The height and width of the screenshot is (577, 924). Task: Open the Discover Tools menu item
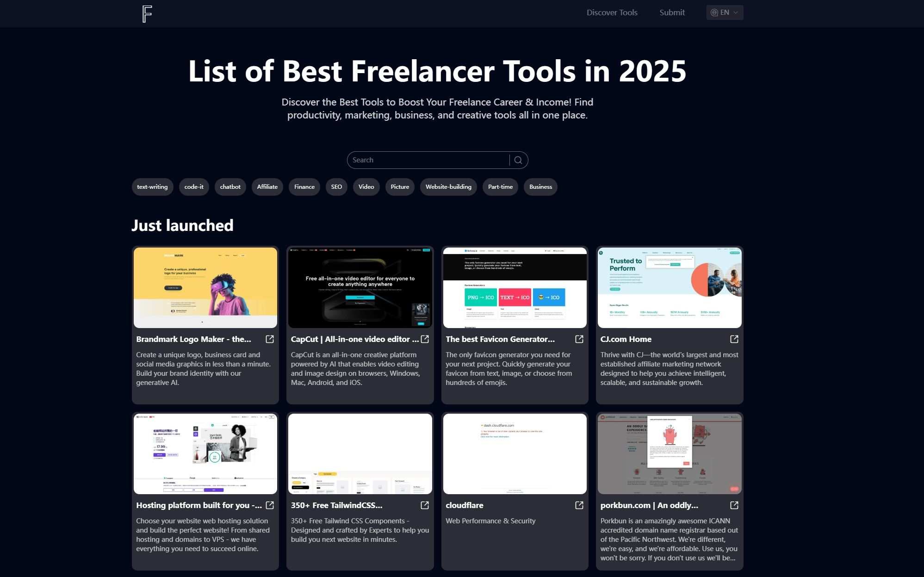point(612,12)
